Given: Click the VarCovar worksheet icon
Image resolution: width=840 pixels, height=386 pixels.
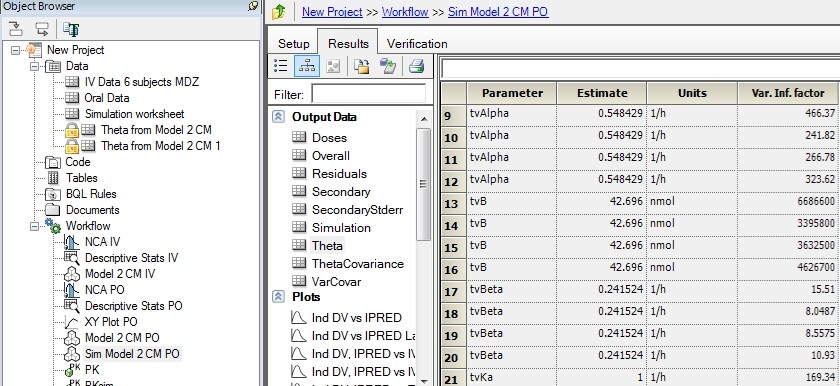Looking at the screenshot, I should click(x=299, y=282).
